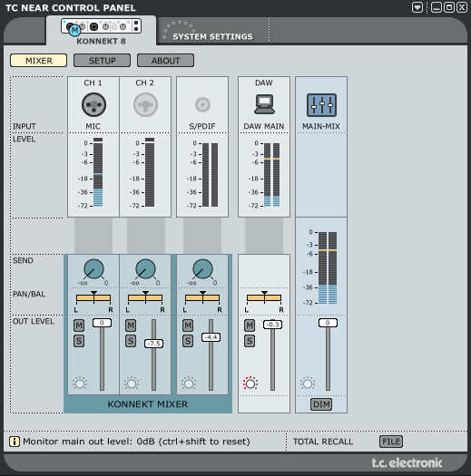This screenshot has height=476, width=471.
Task: Open the dropdown arrow in the title bar
Action: click(x=417, y=7)
